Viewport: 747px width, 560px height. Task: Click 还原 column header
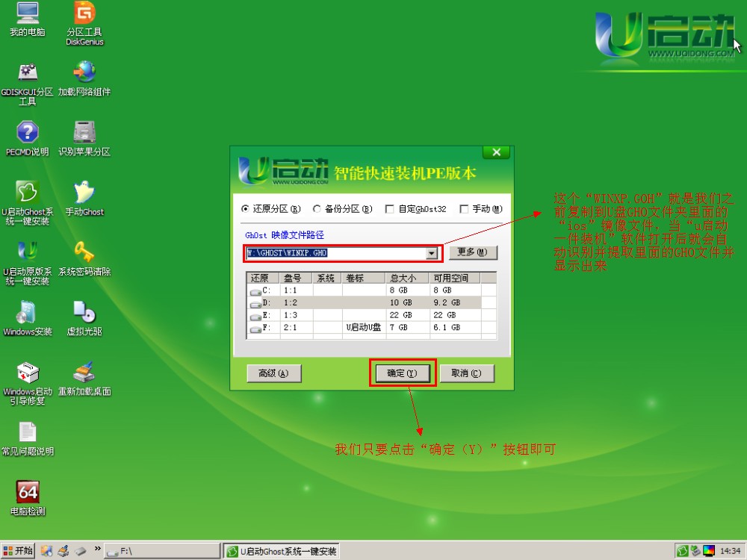tap(262, 278)
